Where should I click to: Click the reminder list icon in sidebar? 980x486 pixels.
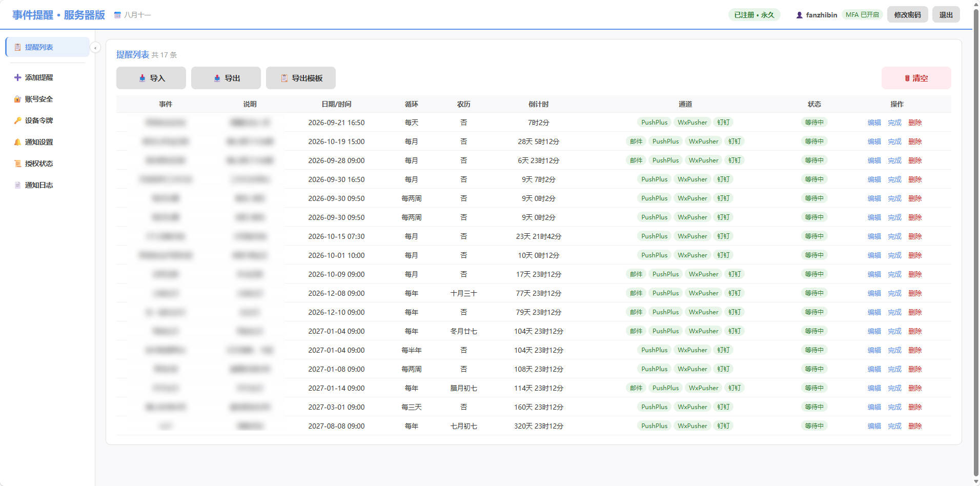click(x=17, y=47)
